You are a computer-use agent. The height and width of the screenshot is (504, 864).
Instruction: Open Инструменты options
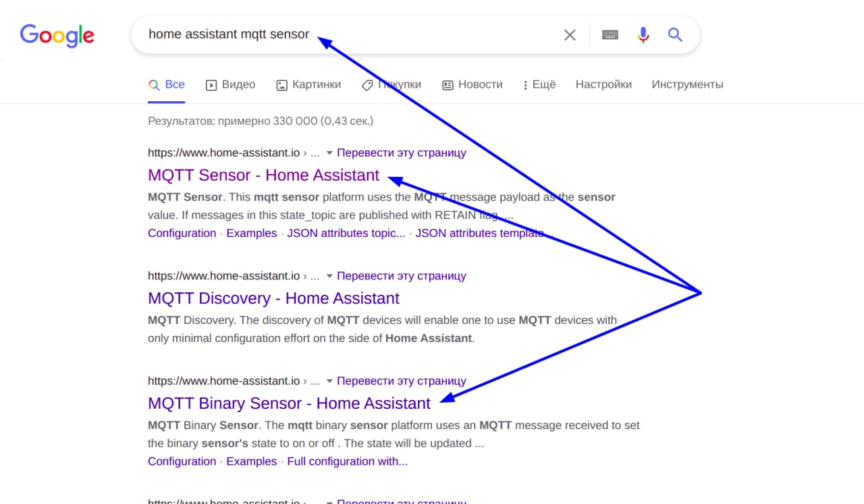(687, 85)
